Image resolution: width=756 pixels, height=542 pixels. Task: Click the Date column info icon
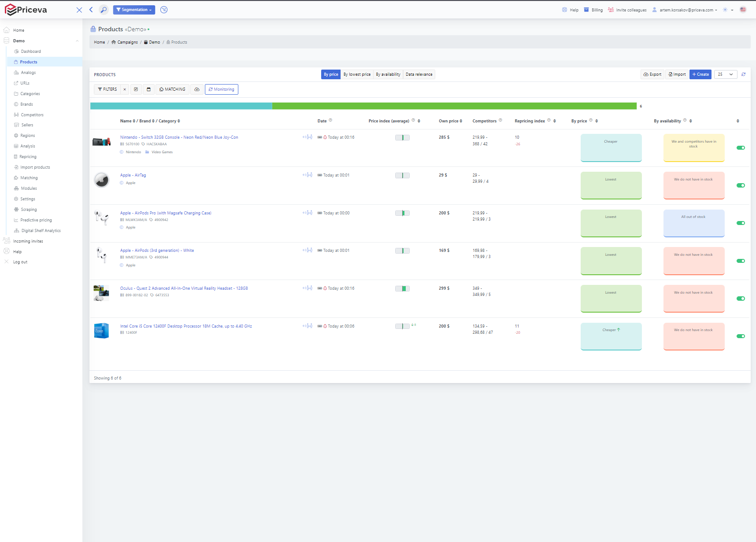(330, 120)
